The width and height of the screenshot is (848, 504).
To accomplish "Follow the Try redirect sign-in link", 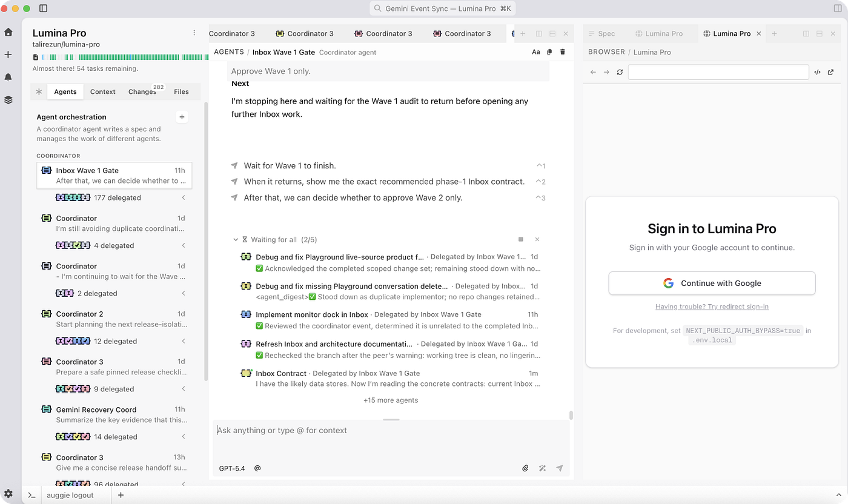I will 712,307.
